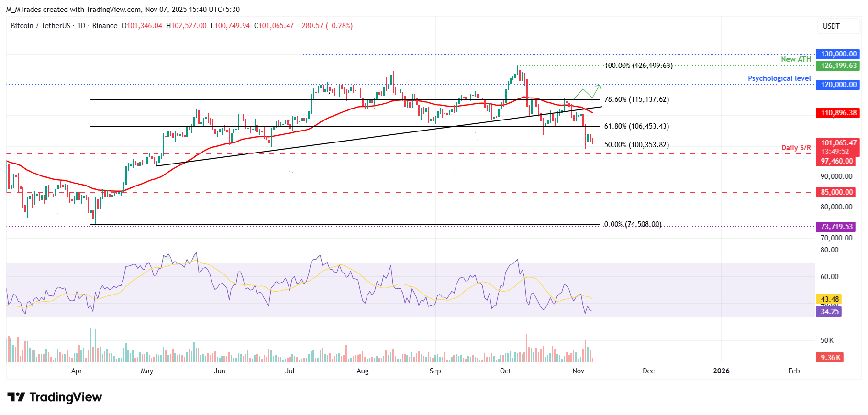Select the 97,460.00 Daily S/R price tag
The height and width of the screenshot is (415, 868).
pyautogui.click(x=836, y=161)
